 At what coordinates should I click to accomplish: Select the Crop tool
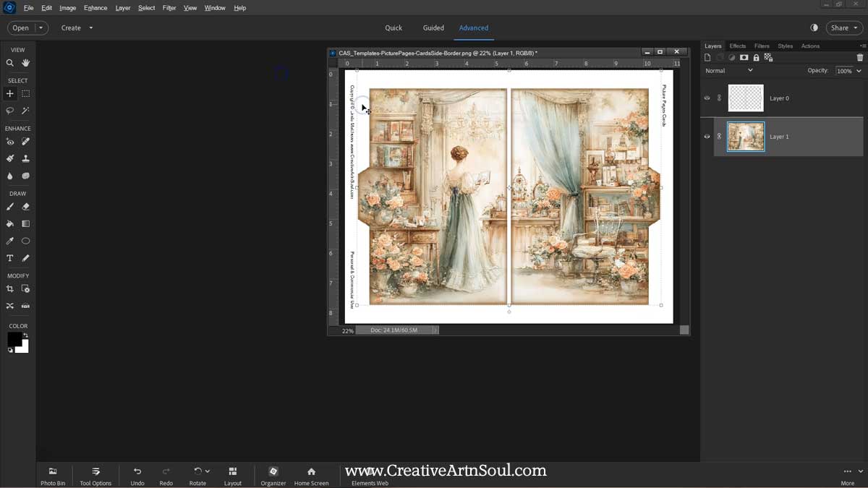click(10, 288)
